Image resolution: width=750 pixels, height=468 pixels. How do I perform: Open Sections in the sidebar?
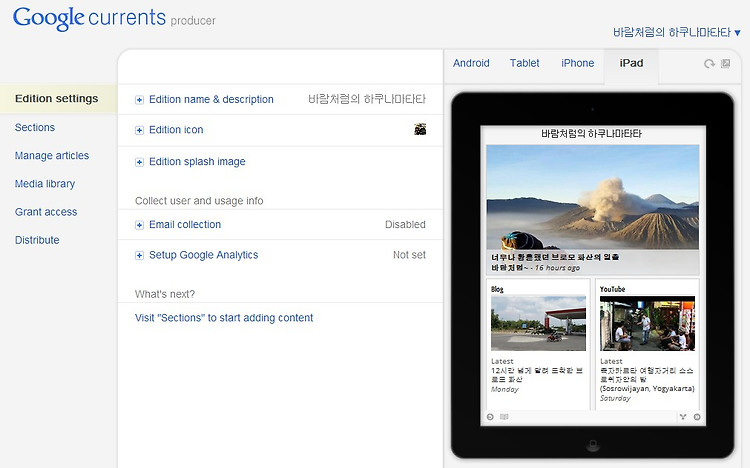[35, 127]
